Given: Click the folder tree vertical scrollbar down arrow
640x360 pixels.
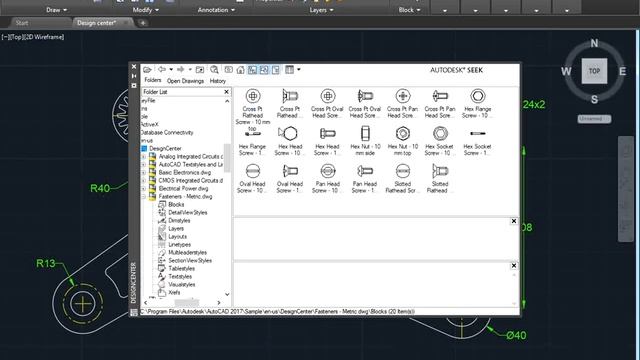Looking at the screenshot, I should tap(227, 294).
